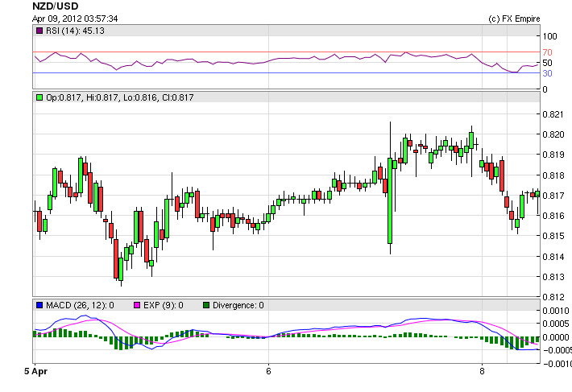Click the NZD/USD chart title
Viewport: 572px width, 392px height.
pos(55,6)
